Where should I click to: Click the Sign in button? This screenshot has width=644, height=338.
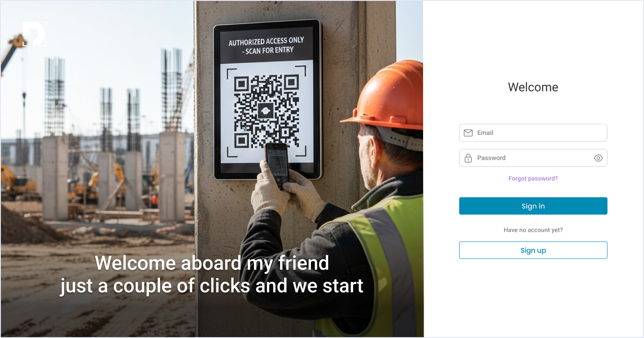tap(533, 206)
